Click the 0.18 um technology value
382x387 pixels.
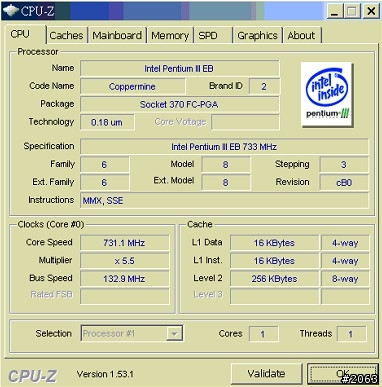tap(107, 122)
